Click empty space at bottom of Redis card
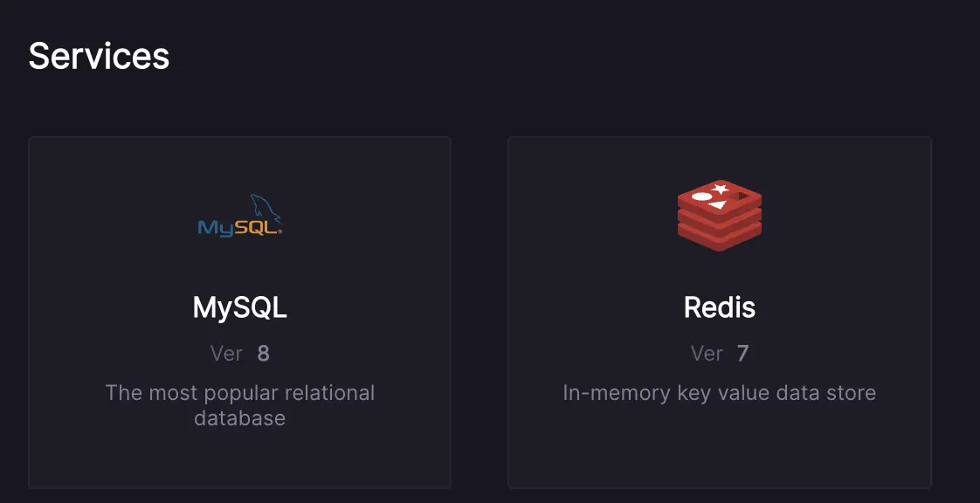Viewport: 980px width, 503px height. [x=720, y=454]
